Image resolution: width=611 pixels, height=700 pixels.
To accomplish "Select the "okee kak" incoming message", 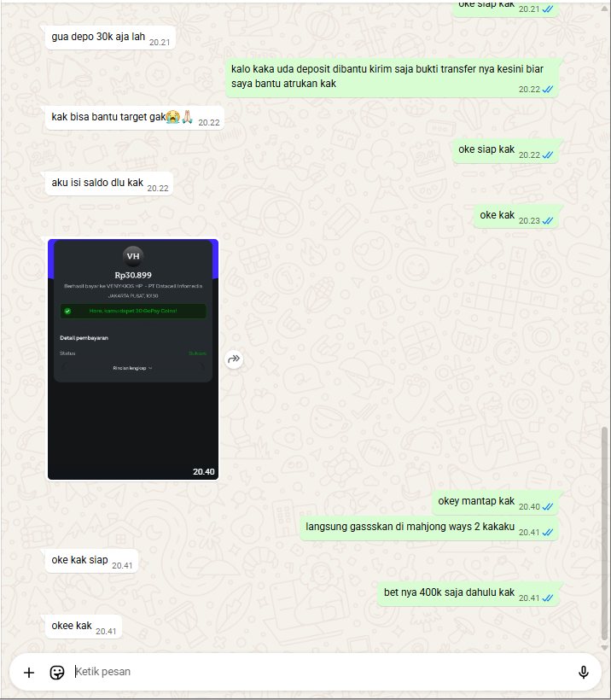I will 84,627.
